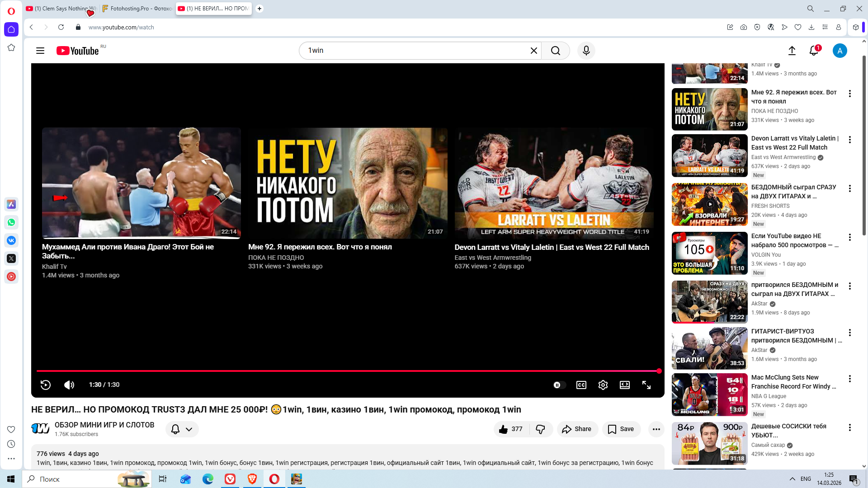This screenshot has height=488, width=868.
Task: Replay the video
Action: point(46,385)
